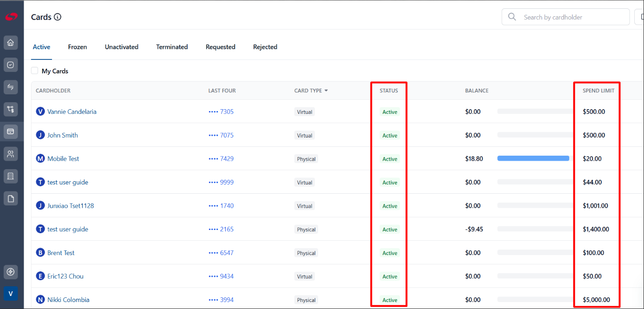Switch to the Frozen tab
The width and height of the screenshot is (644, 309).
tap(78, 47)
